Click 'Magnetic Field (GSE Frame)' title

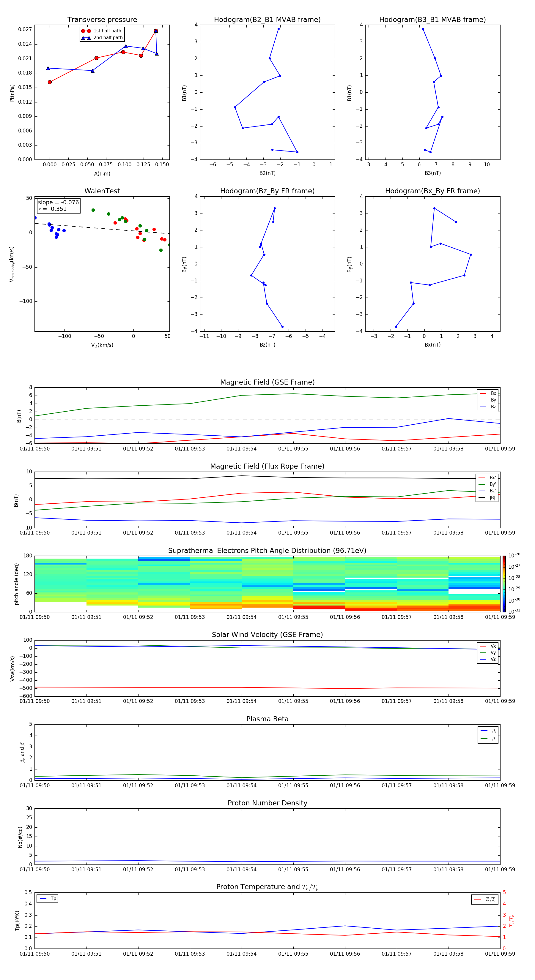click(x=267, y=382)
